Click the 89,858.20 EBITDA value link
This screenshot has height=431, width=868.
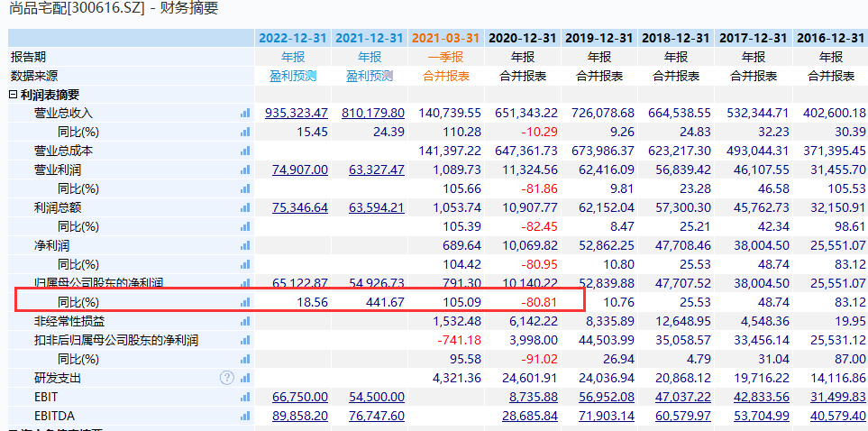coord(299,416)
